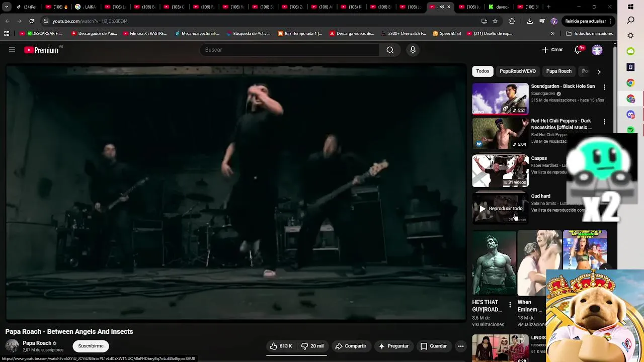Open Papa Roach channel avatar
This screenshot has height=362, width=644.
click(x=12, y=346)
